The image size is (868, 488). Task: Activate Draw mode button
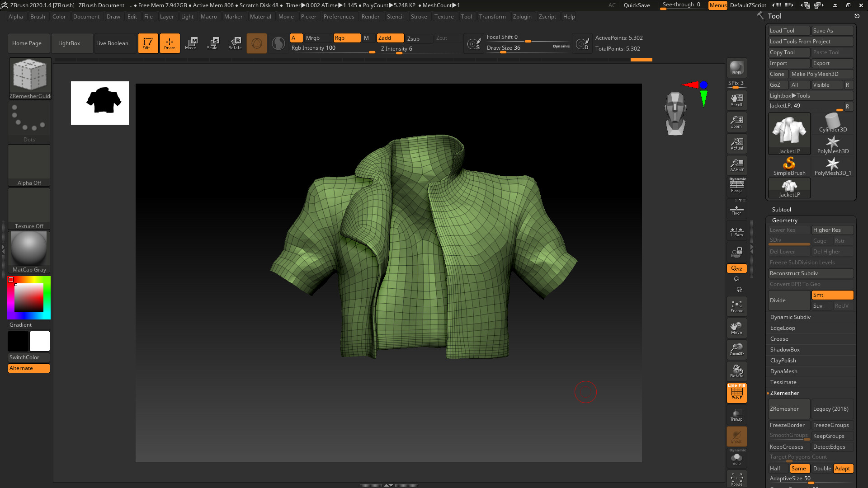point(170,43)
